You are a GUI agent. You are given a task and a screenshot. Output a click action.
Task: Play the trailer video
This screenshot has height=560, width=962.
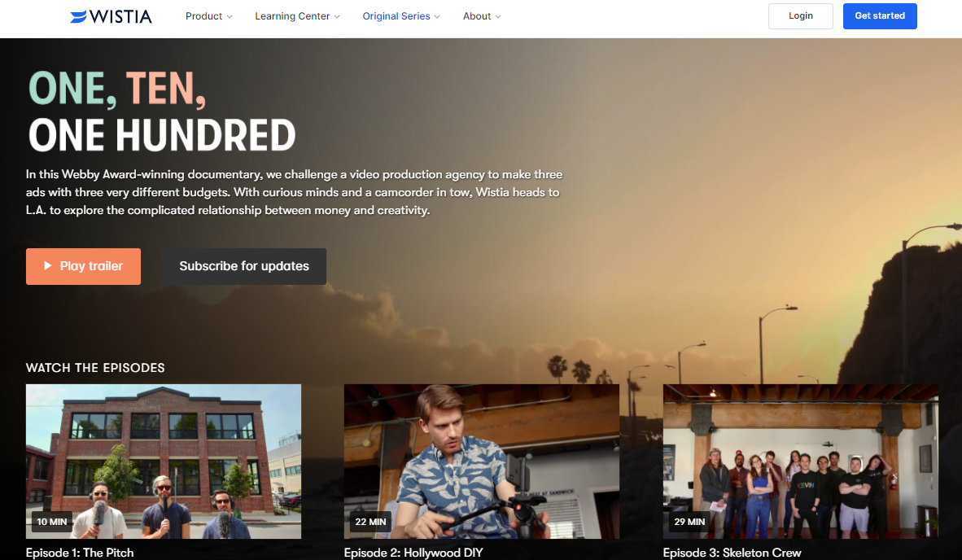click(x=84, y=266)
